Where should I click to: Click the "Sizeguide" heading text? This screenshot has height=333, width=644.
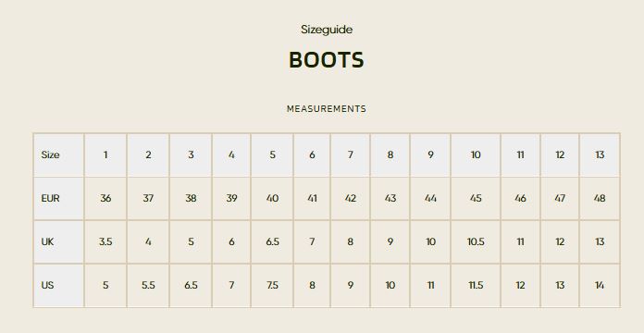[326, 30]
